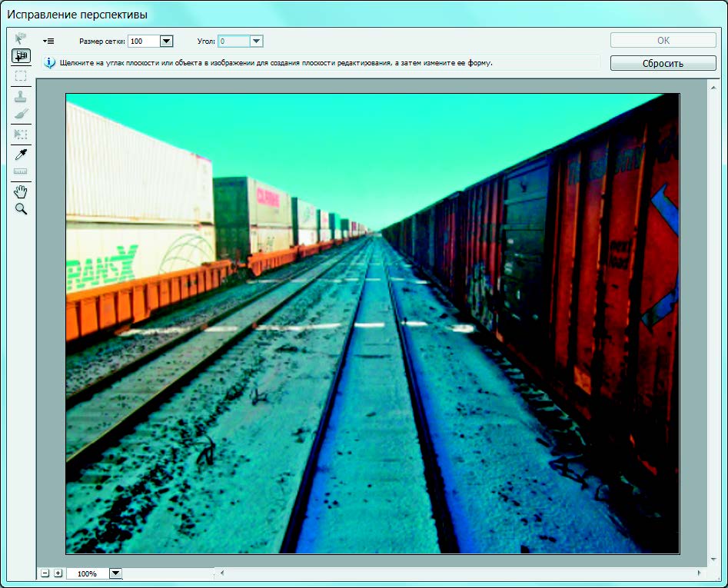Select the Eyedropper tool

tap(21, 154)
